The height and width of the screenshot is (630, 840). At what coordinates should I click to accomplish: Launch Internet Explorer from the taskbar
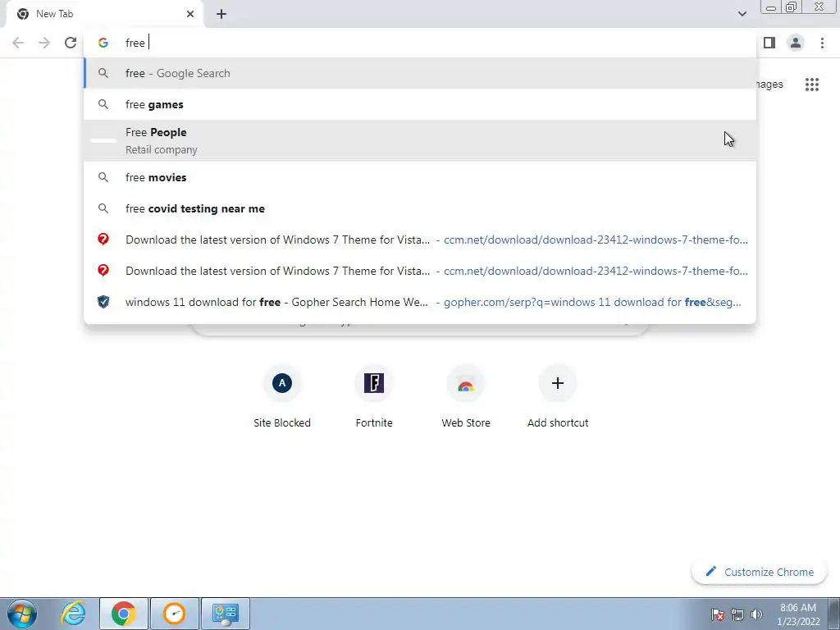73,614
